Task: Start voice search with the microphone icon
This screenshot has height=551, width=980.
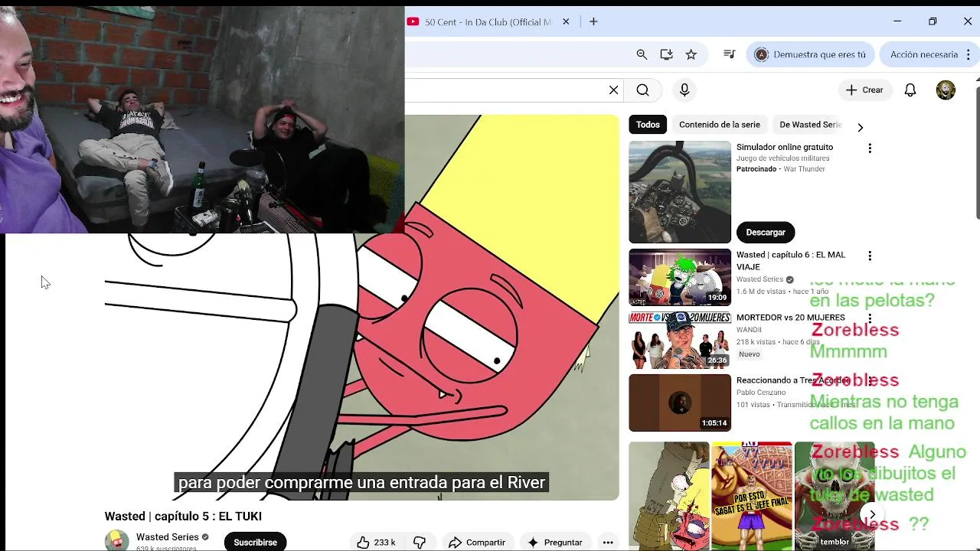Action: point(684,90)
